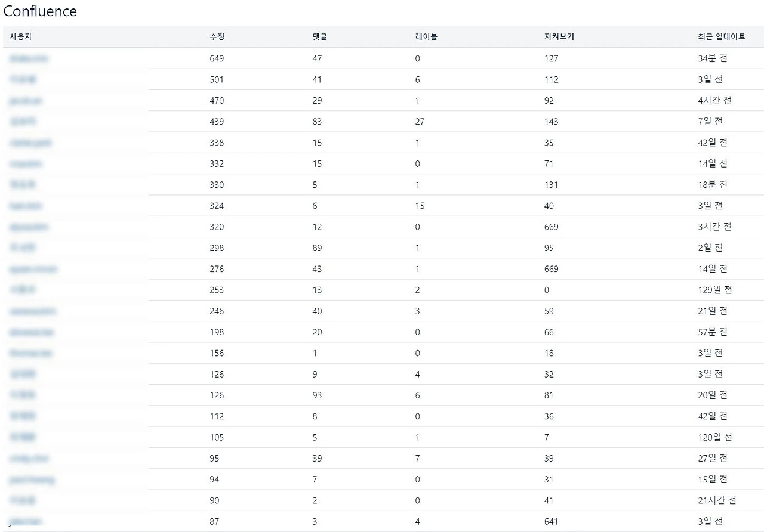Click the 지켜보기 column header
764x532 pixels.
tap(555, 36)
